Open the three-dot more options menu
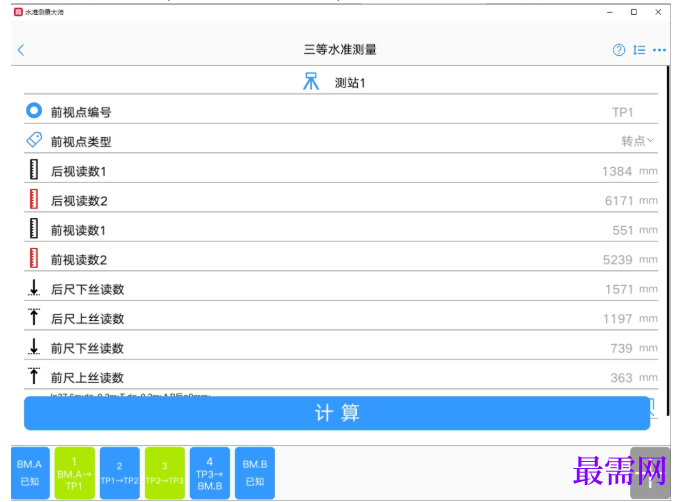The width and height of the screenshot is (685, 502). 659,50
